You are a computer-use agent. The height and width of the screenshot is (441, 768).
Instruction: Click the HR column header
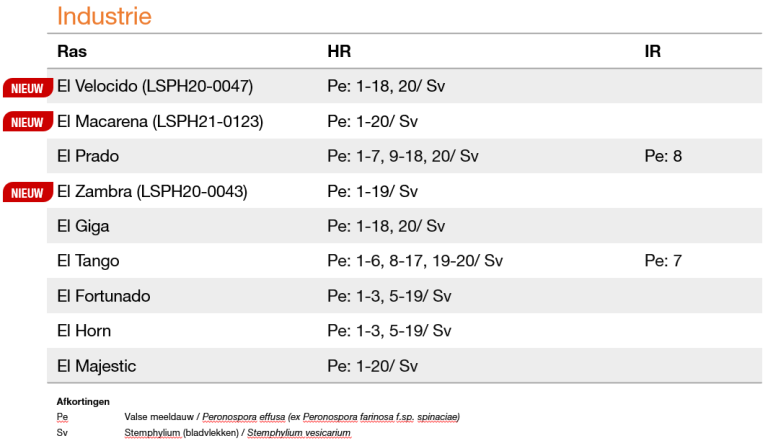click(x=339, y=51)
